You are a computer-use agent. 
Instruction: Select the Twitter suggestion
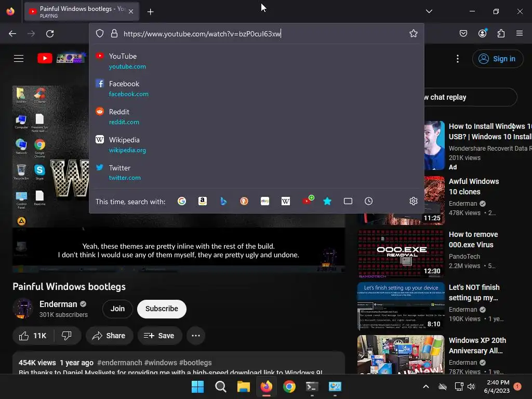[x=257, y=172]
